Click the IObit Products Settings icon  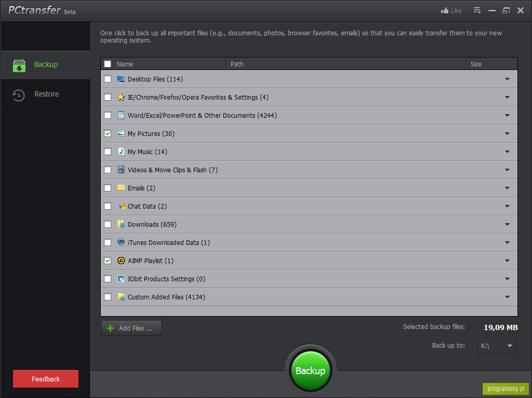point(121,279)
